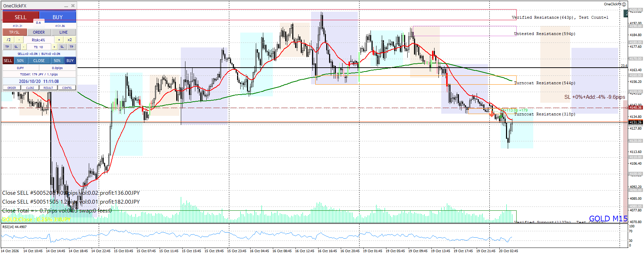Click the 'Untested Resistance(594p)' label
The image size is (644, 255).
(545, 34)
